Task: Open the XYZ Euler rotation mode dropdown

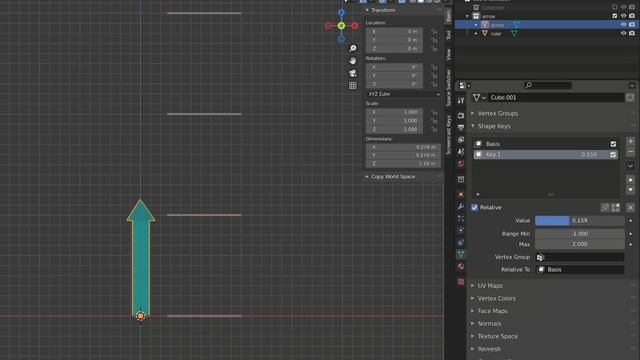Action: click(403, 94)
